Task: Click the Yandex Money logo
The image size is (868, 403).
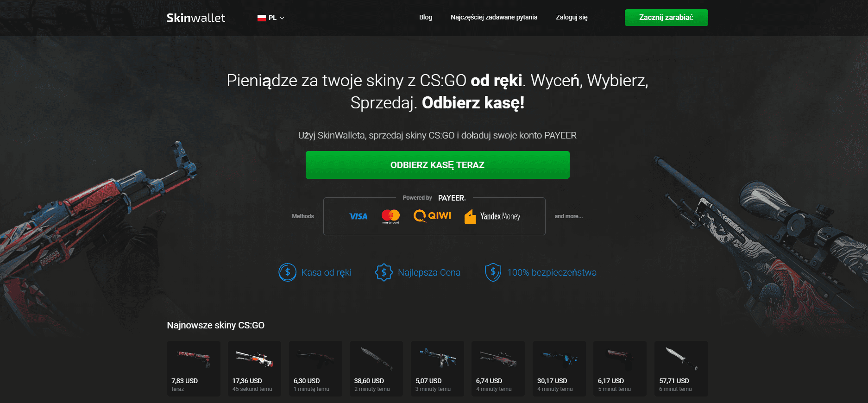Action: (x=492, y=216)
